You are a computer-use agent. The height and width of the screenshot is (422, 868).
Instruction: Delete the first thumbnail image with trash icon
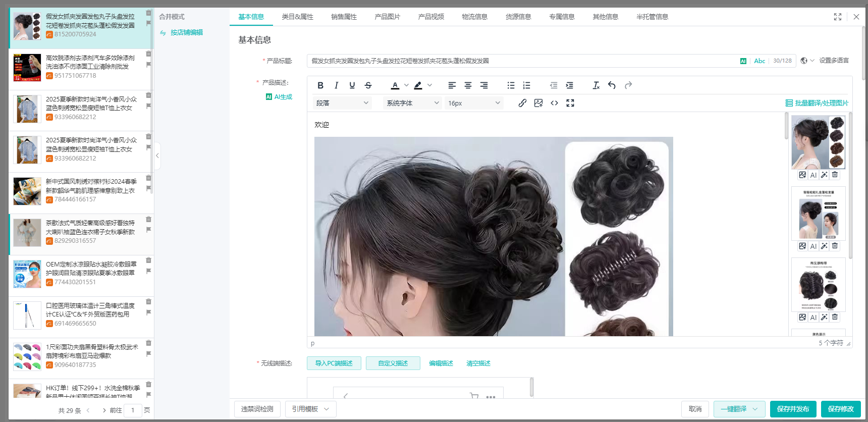point(835,175)
